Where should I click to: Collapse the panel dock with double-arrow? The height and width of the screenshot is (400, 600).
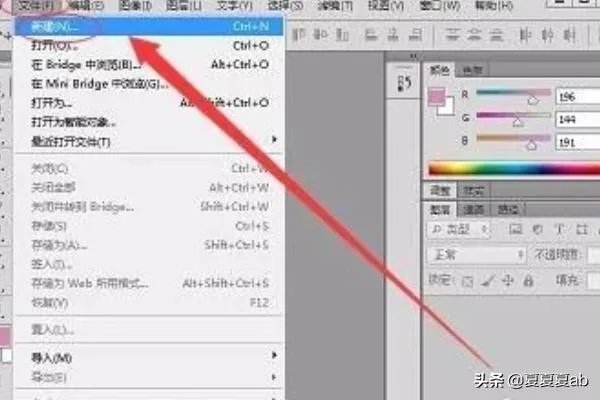[413, 56]
